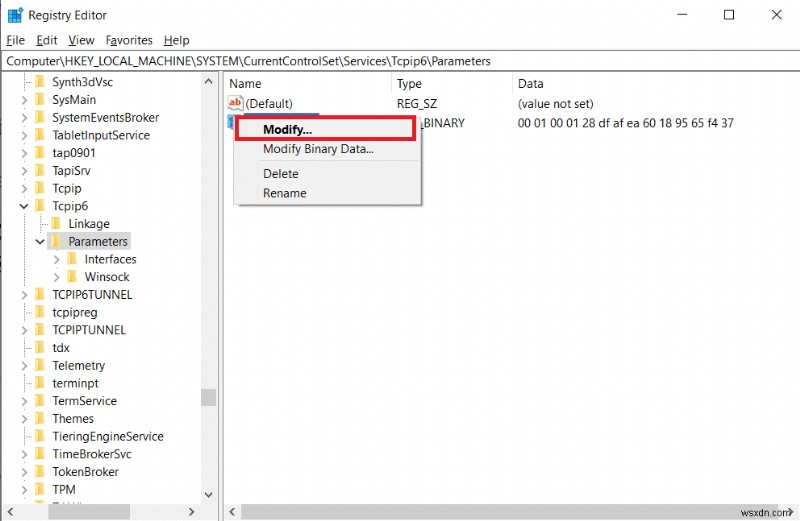Screen dimensions: 800x521
Task: Click the TimeBrokerSvc folder icon
Action: pos(40,454)
